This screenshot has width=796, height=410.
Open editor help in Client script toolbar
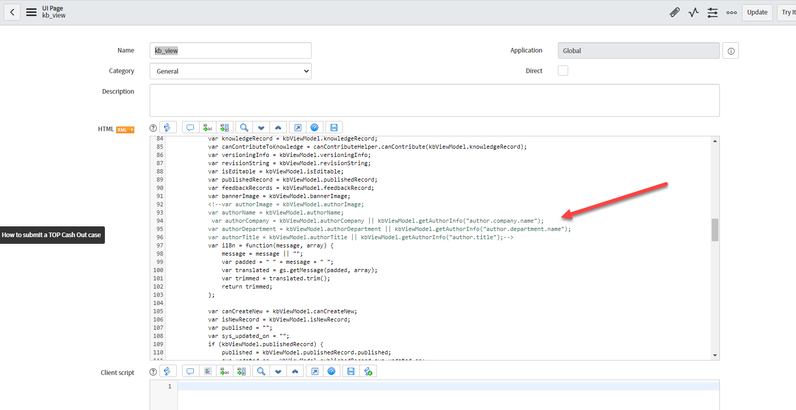pyautogui.click(x=331, y=372)
